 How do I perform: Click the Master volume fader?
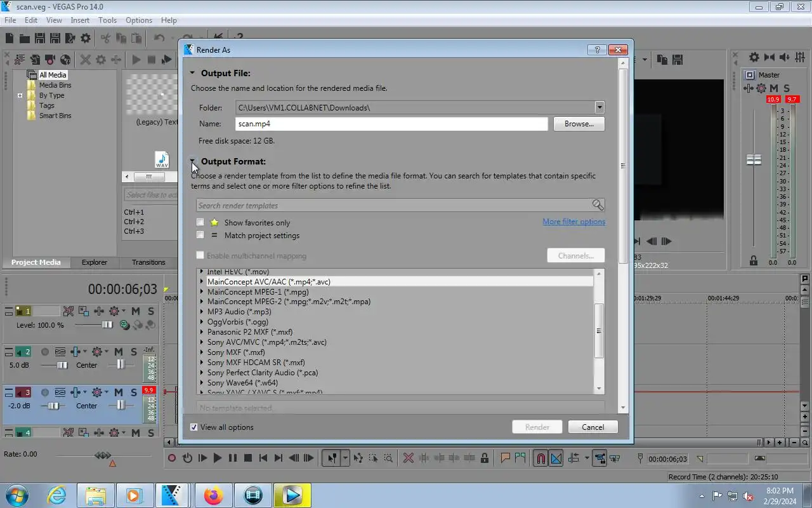(x=754, y=159)
